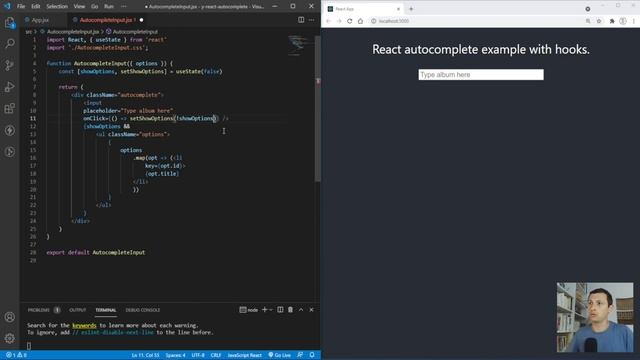Open the browser profile avatar
640x360 pixels.
point(623,21)
